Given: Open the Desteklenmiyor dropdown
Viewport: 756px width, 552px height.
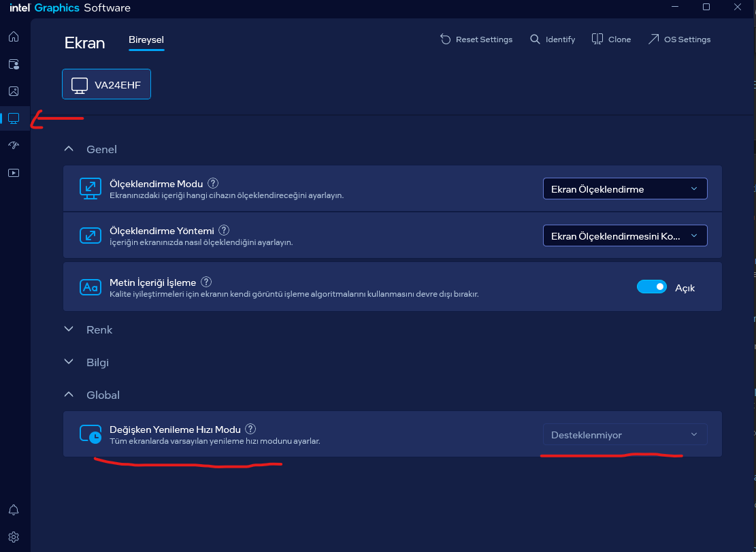Looking at the screenshot, I should pos(625,434).
